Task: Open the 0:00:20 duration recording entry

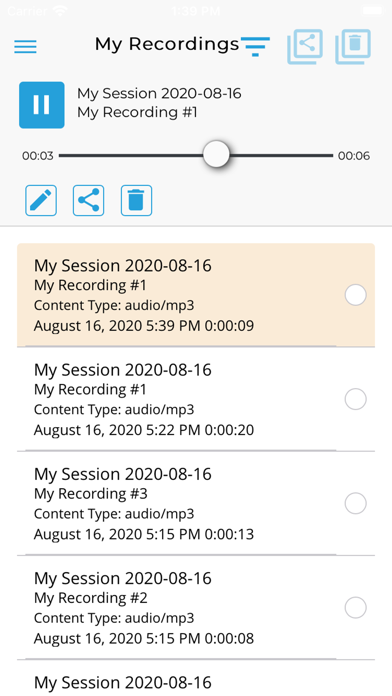Action: [x=196, y=399]
